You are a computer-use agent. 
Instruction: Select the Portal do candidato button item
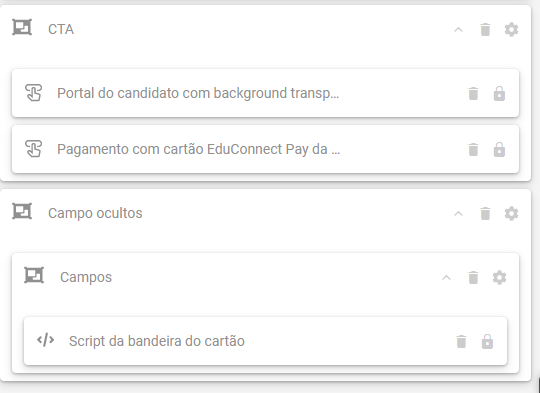pyautogui.click(x=265, y=93)
